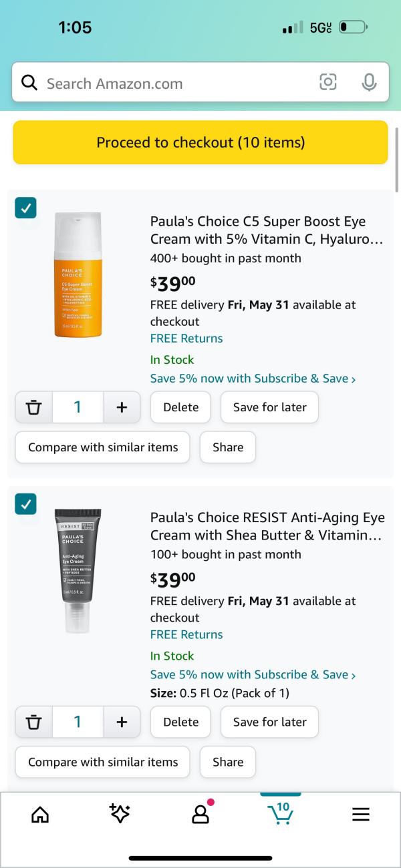401x868 pixels.
Task: Tap the trash icon for RESIST Eye Cream
Action: [x=33, y=722]
